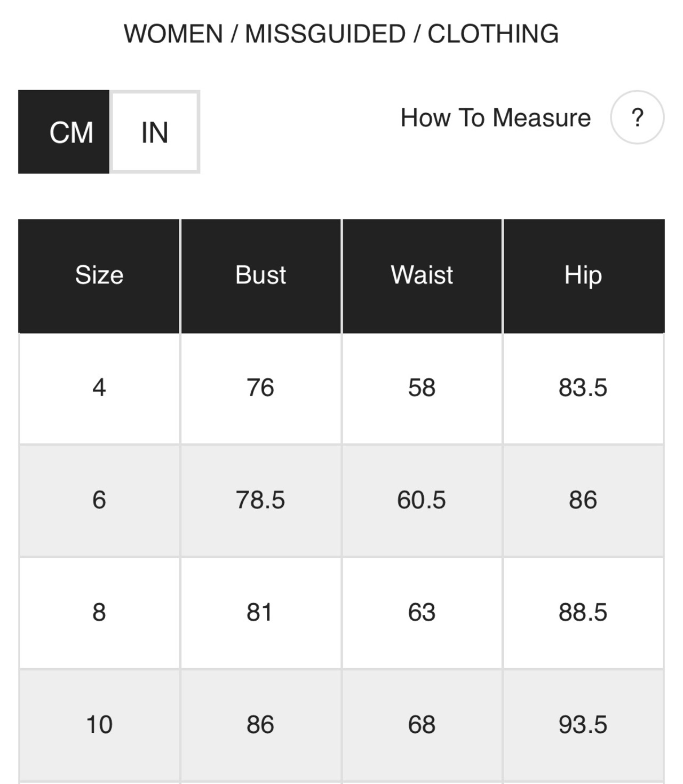Click the hip value 88.5
The image size is (683, 784).
point(583,612)
